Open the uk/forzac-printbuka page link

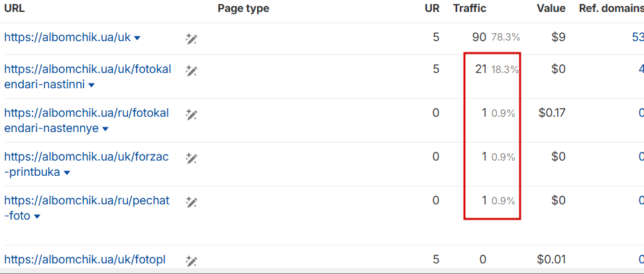click(x=86, y=157)
